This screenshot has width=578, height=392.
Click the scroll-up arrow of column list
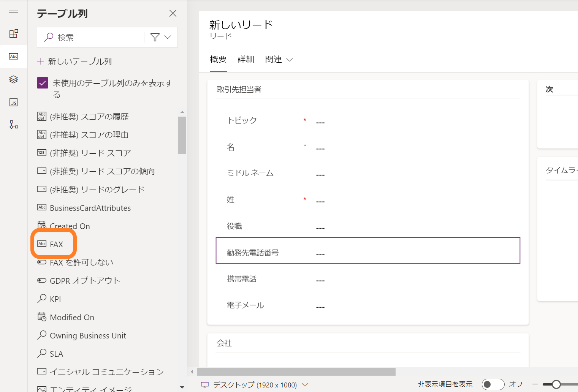point(182,112)
